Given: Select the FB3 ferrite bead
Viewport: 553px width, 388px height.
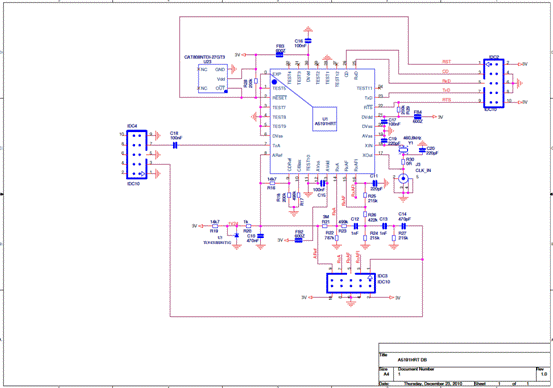Looking at the screenshot, I should (x=280, y=55).
